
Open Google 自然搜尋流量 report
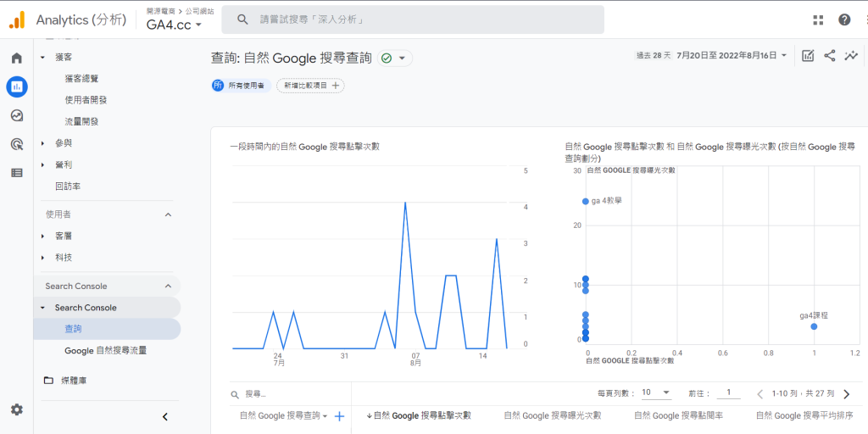(105, 350)
